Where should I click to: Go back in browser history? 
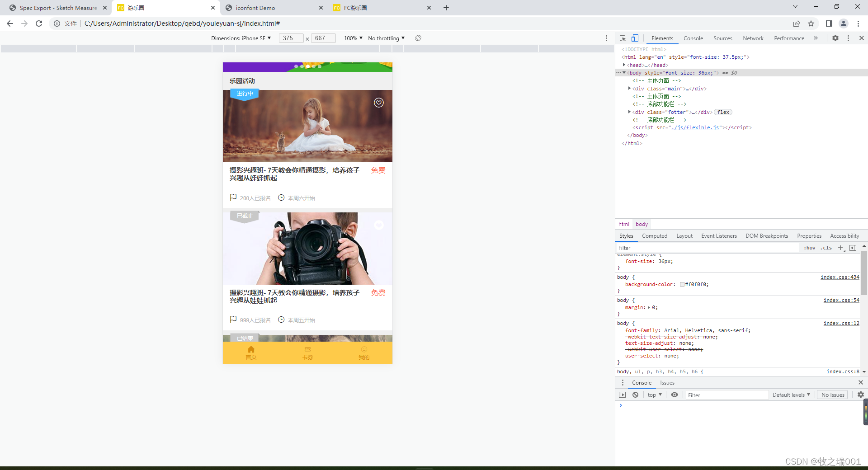pyautogui.click(x=10, y=23)
